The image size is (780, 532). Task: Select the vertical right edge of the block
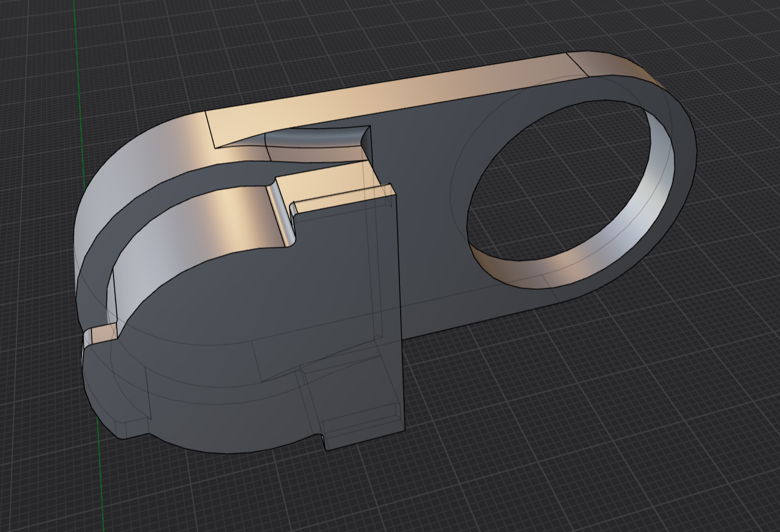click(399, 303)
